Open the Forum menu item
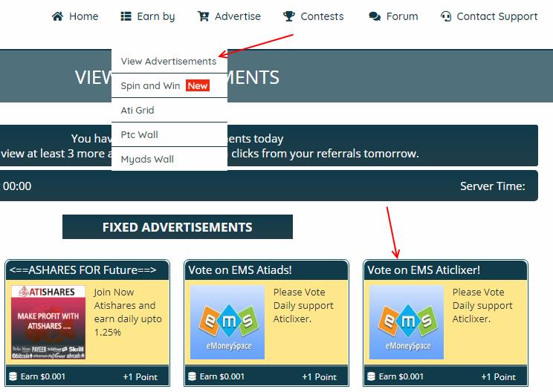 point(393,16)
